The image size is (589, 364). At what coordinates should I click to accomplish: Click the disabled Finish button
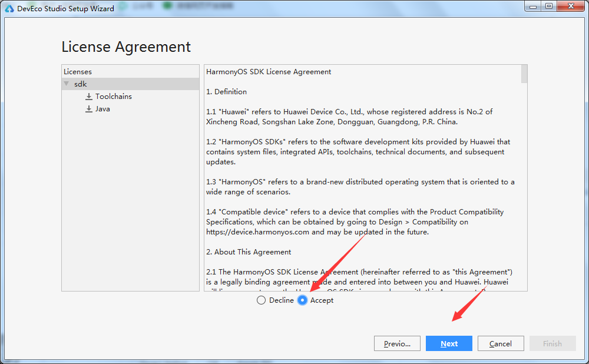pyautogui.click(x=552, y=343)
